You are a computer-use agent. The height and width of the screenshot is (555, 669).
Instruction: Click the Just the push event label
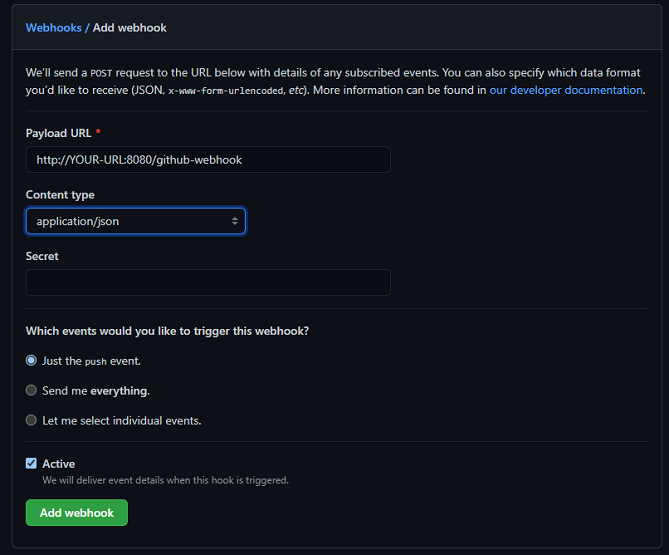click(91, 361)
